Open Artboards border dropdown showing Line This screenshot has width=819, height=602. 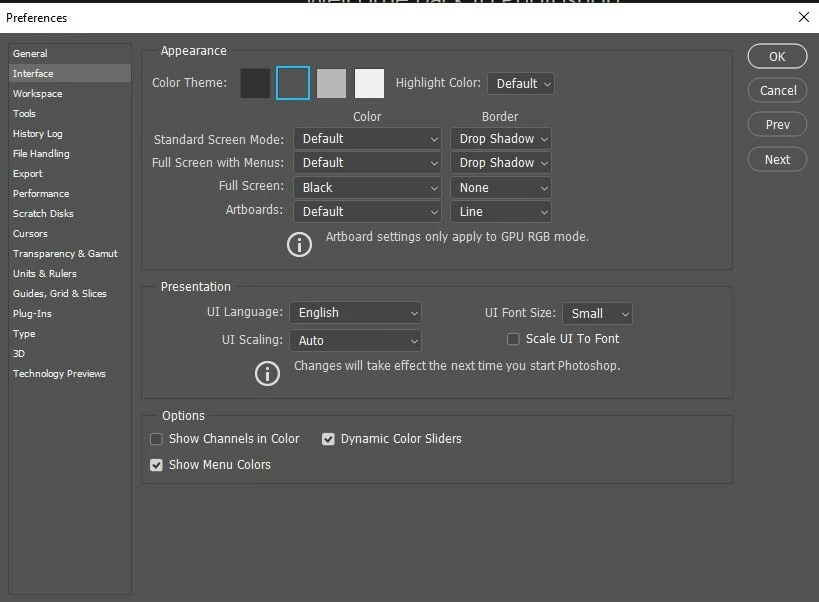(501, 211)
